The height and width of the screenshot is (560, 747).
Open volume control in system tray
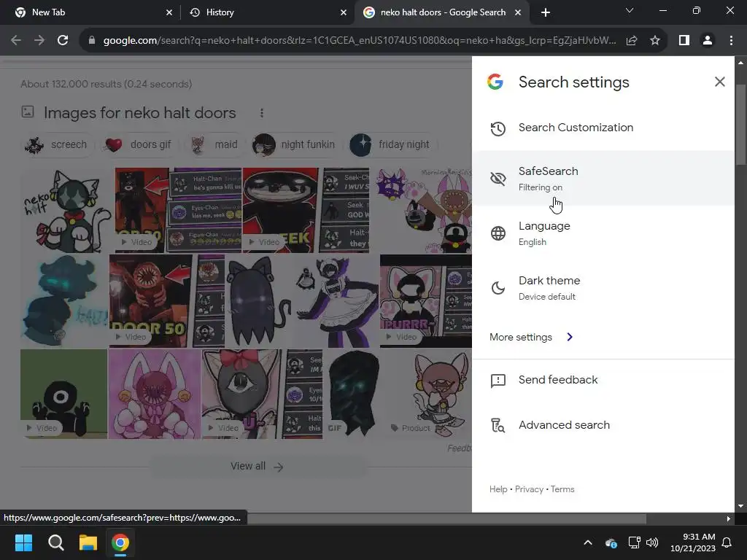click(x=652, y=542)
